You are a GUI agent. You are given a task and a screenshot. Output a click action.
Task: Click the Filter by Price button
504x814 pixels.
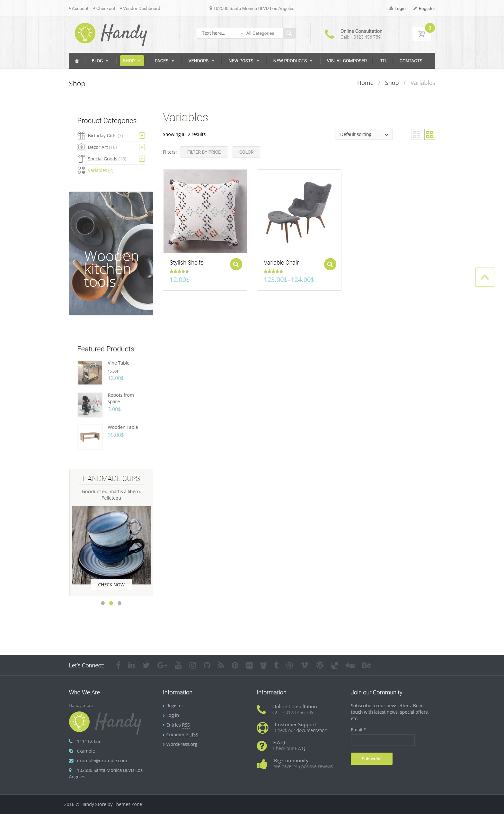click(x=204, y=152)
